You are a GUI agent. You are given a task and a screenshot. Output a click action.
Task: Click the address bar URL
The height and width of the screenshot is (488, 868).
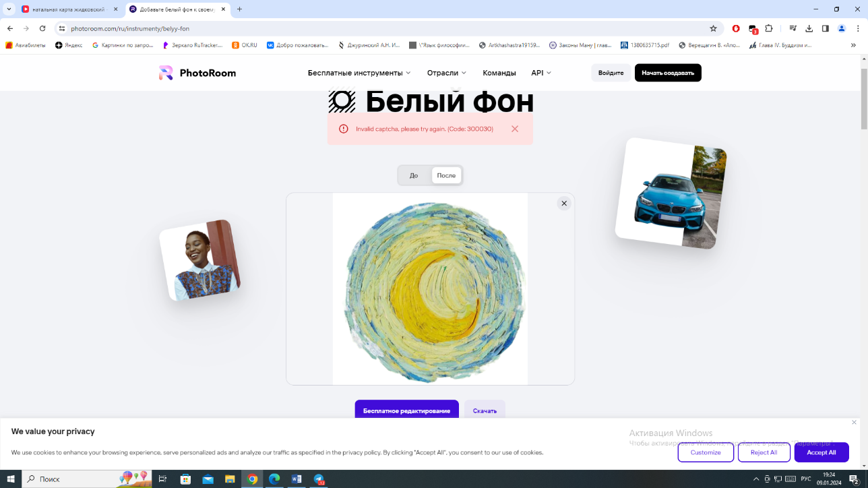coord(129,29)
